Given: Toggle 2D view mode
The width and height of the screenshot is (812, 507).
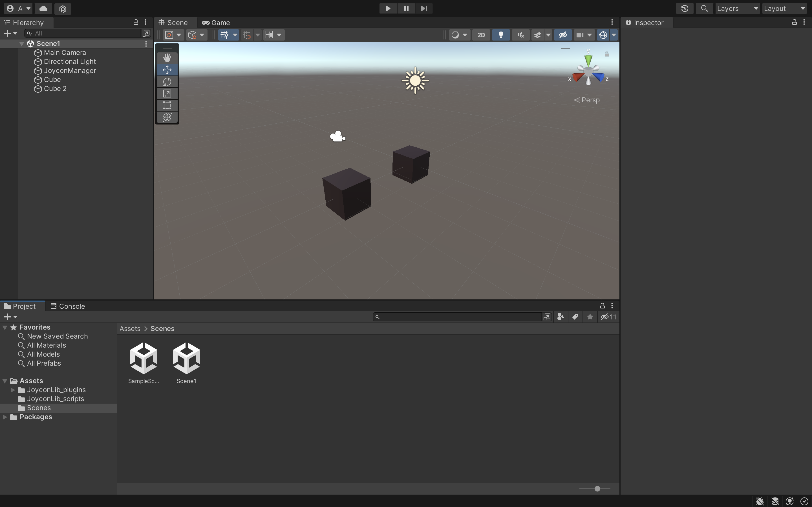Looking at the screenshot, I should pos(481,35).
